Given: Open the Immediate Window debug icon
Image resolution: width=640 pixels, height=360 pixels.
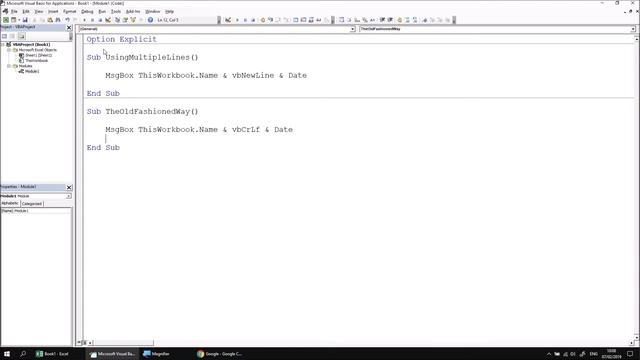Looking at the screenshot, I should (x=303, y=20).
